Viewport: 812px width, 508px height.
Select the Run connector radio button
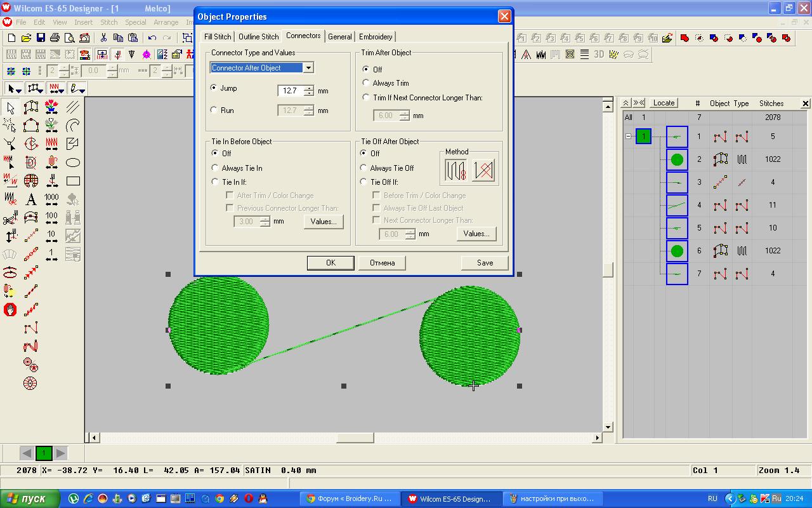(x=214, y=110)
